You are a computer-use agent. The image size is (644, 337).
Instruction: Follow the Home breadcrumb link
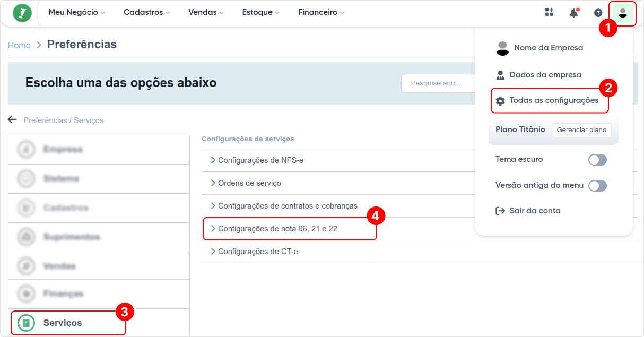[19, 45]
